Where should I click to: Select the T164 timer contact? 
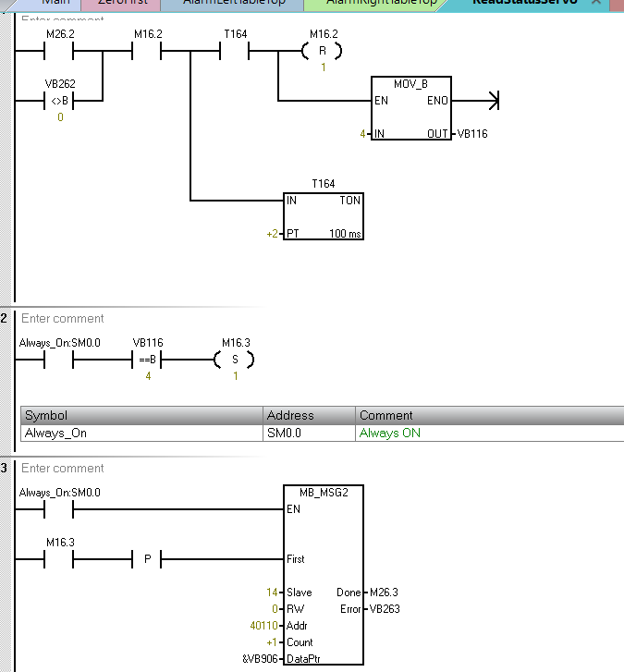[235, 52]
